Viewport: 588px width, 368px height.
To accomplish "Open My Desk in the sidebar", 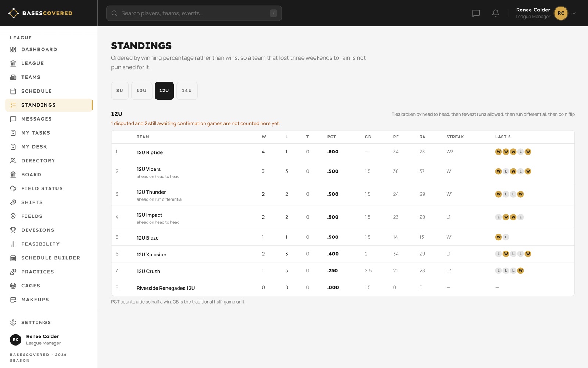I will point(49,147).
